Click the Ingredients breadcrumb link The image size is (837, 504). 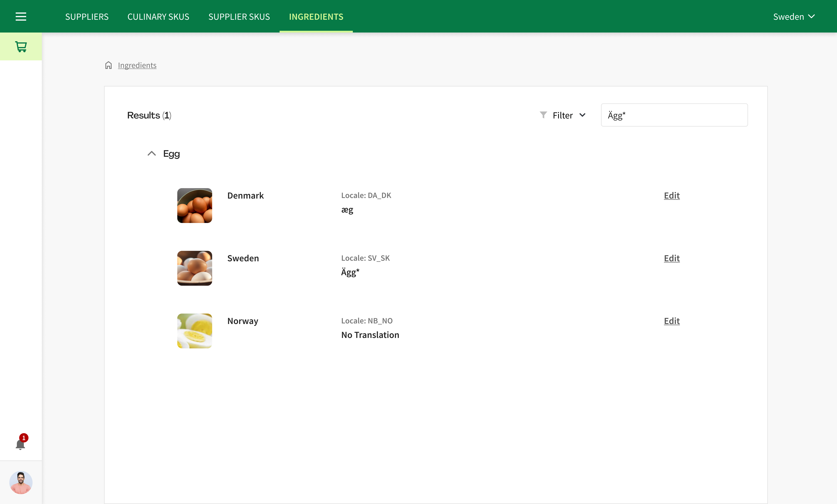click(137, 65)
